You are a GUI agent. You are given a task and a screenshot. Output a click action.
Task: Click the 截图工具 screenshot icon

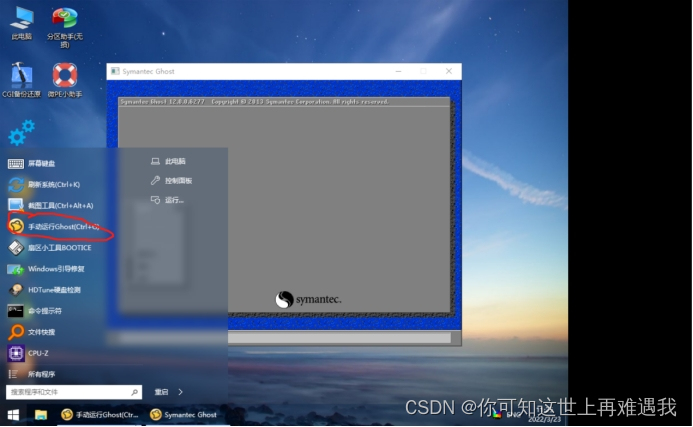[15, 205]
